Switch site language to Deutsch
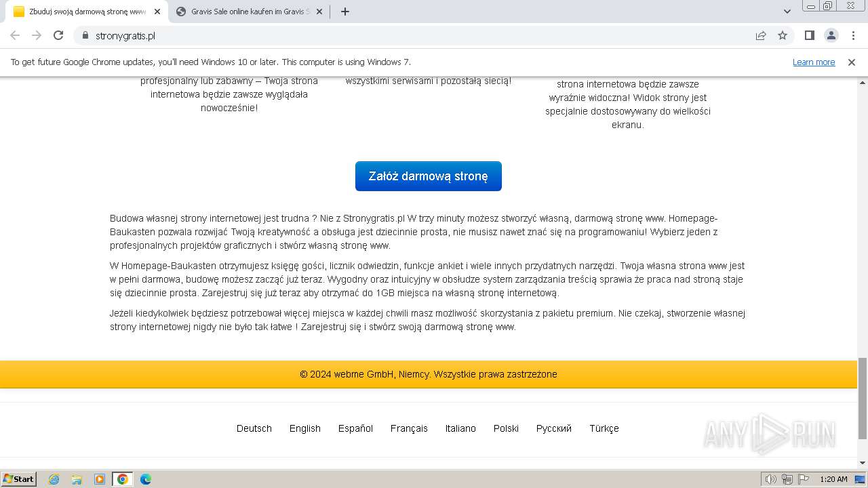Viewport: 868px width, 488px height. point(254,428)
